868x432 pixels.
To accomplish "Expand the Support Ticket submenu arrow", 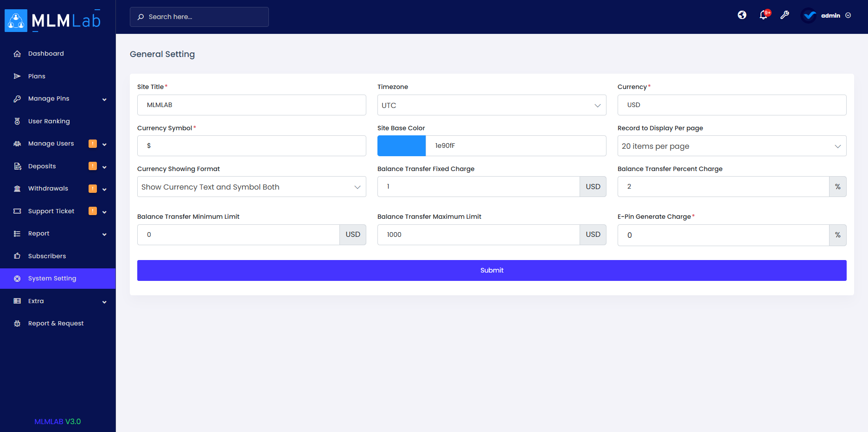I will (x=104, y=212).
